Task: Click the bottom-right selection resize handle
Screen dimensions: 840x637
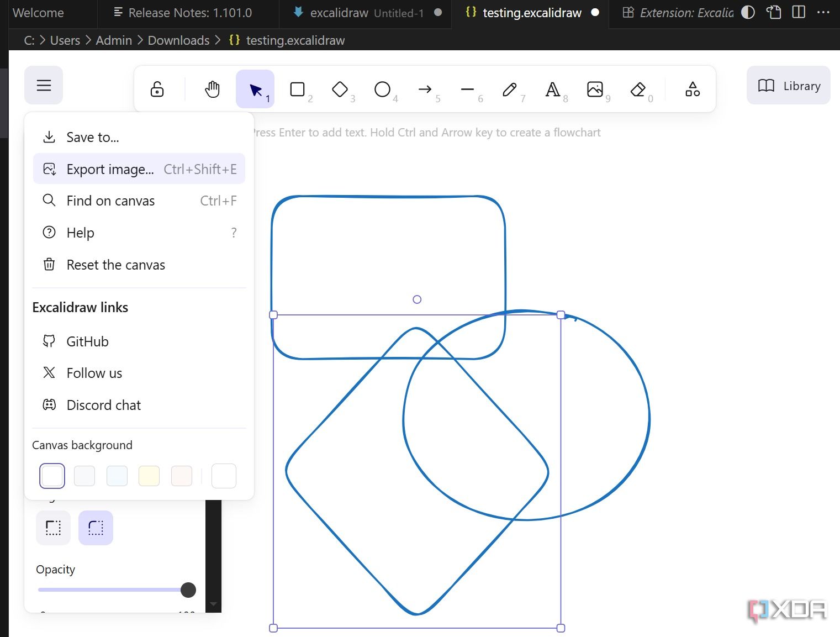Action: pyautogui.click(x=561, y=628)
